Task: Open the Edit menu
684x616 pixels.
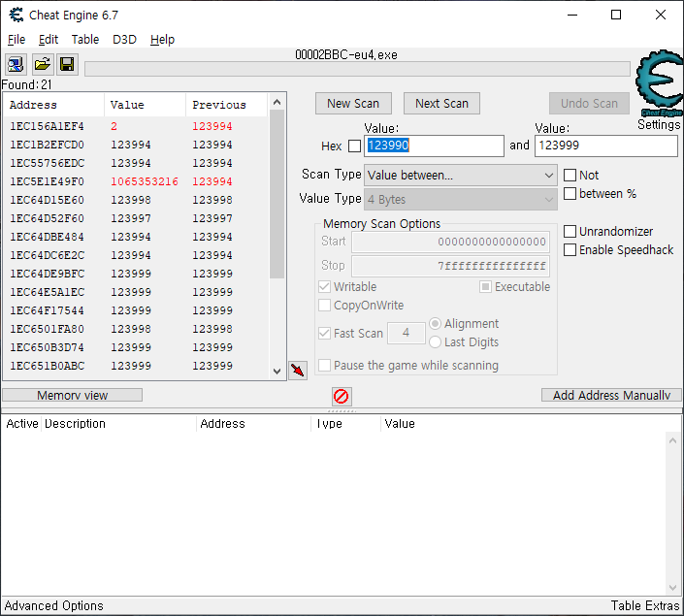Action: tap(49, 39)
